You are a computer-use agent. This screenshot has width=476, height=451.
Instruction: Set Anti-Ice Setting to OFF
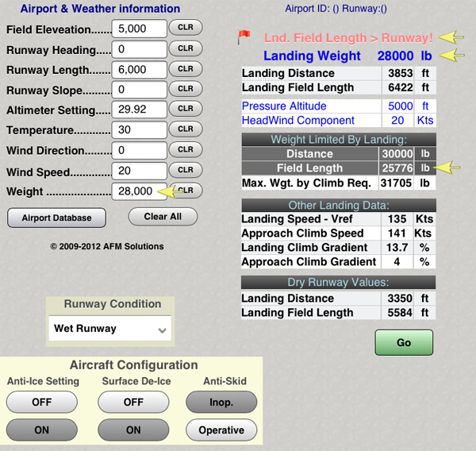(42, 402)
